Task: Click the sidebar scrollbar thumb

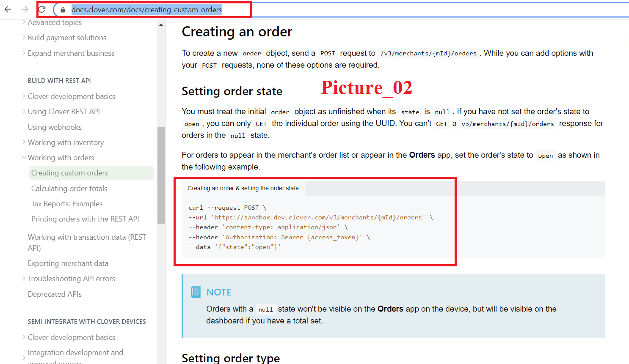Action: pos(161,175)
